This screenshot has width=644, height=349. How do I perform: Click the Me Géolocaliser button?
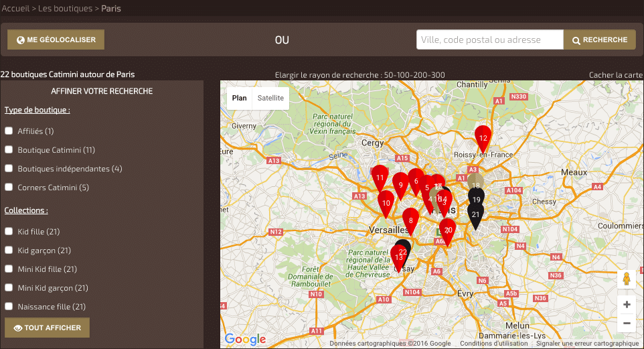pyautogui.click(x=56, y=40)
